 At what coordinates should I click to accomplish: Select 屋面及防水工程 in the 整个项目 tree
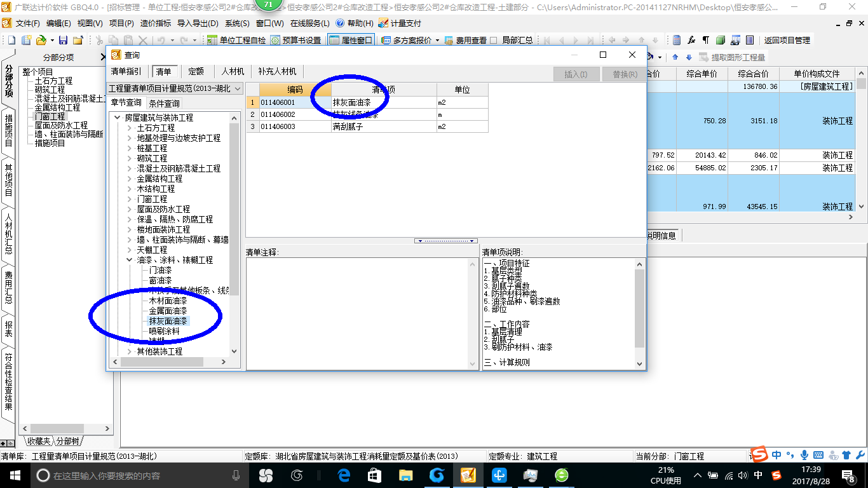coord(62,125)
